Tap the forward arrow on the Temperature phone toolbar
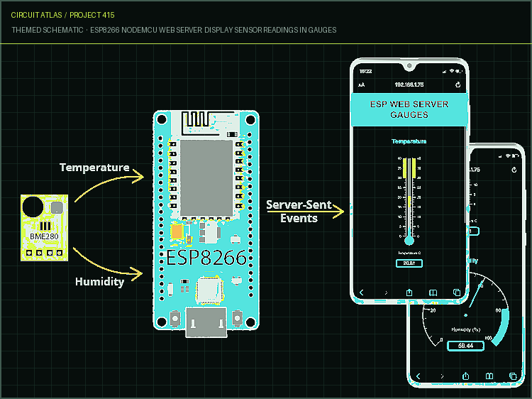 click(386, 293)
